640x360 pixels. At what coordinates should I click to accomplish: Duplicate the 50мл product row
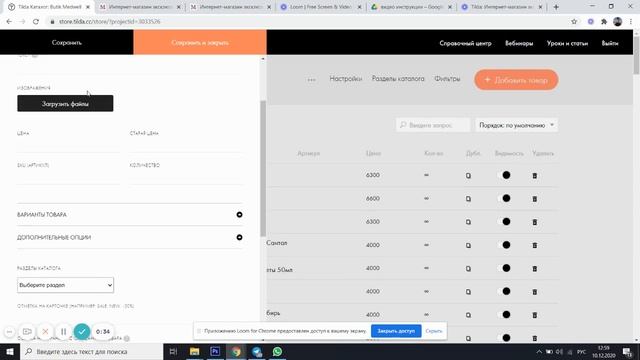tap(468, 269)
